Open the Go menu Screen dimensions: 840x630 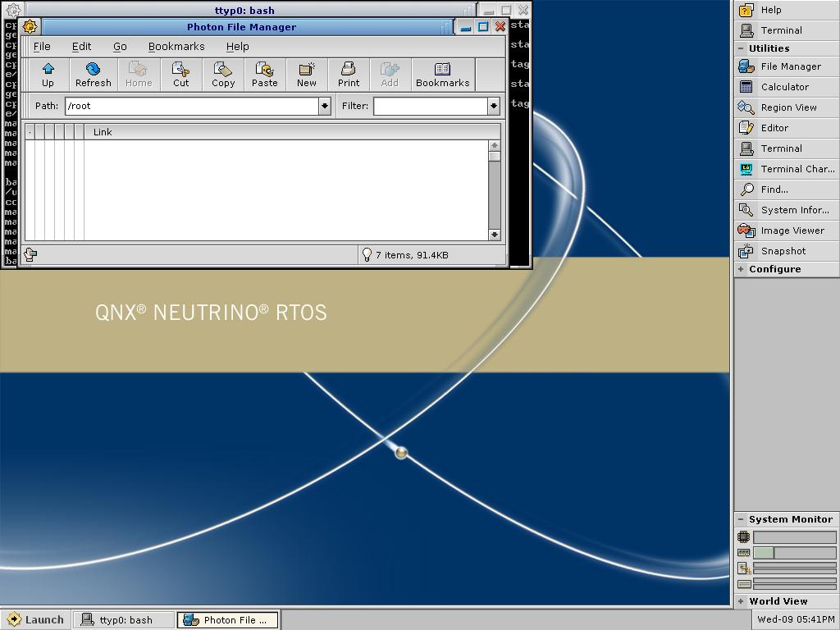[120, 47]
